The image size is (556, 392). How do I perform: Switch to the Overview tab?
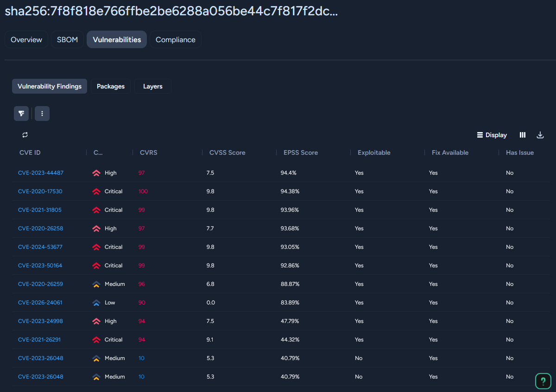click(26, 39)
